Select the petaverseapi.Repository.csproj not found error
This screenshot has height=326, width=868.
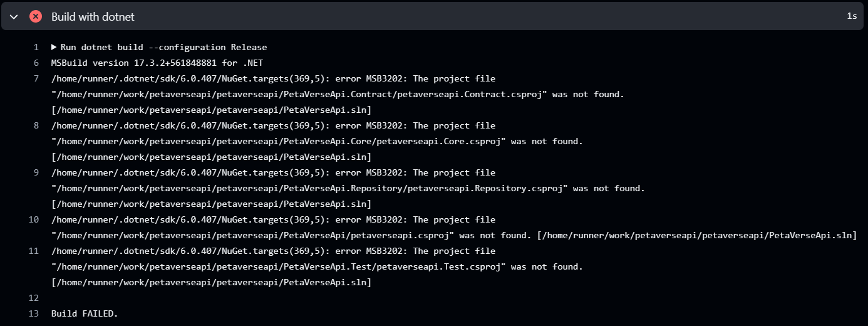coord(348,188)
